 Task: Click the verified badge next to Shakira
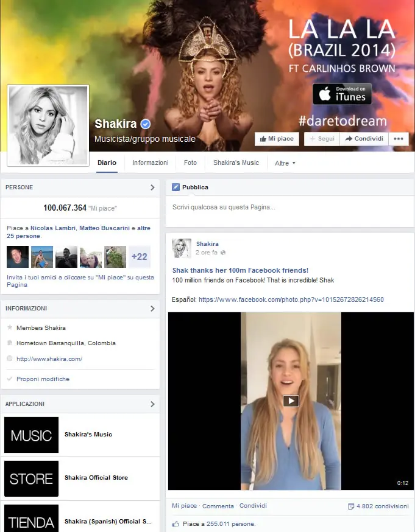coord(146,124)
